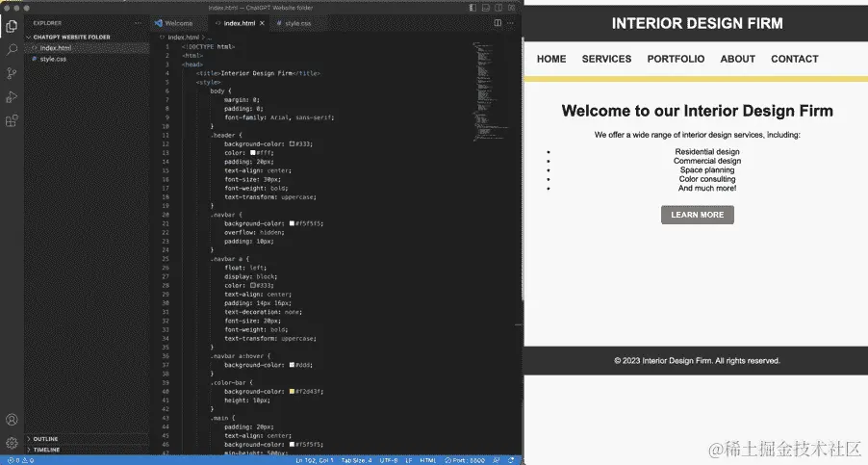This screenshot has height=465, width=868.
Task: Open the editor more actions ellipsis
Action: (x=510, y=23)
